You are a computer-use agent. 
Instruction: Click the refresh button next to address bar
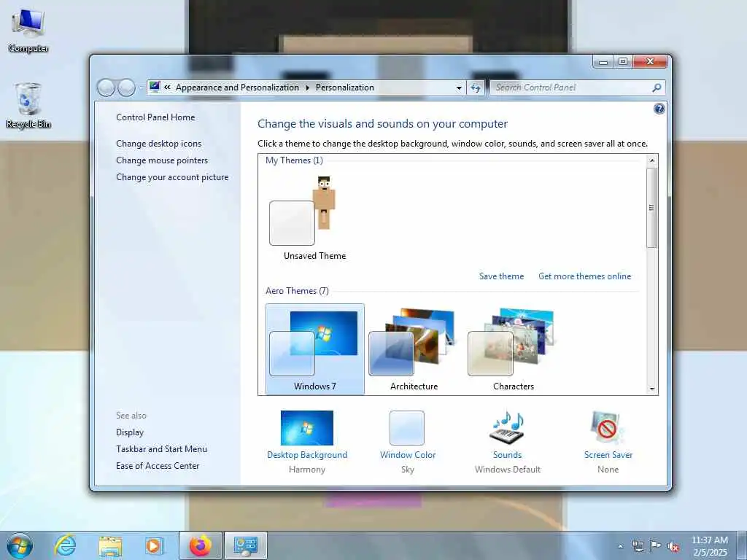pos(476,87)
